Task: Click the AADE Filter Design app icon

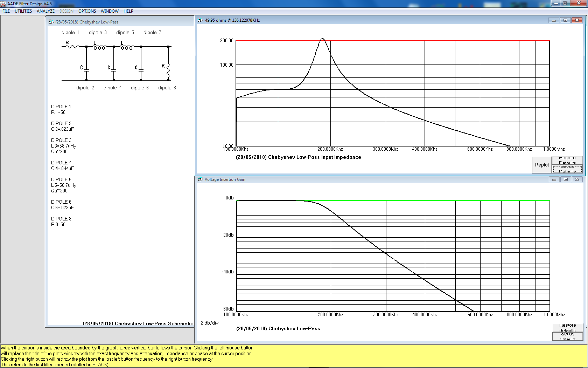Action: tap(3, 4)
